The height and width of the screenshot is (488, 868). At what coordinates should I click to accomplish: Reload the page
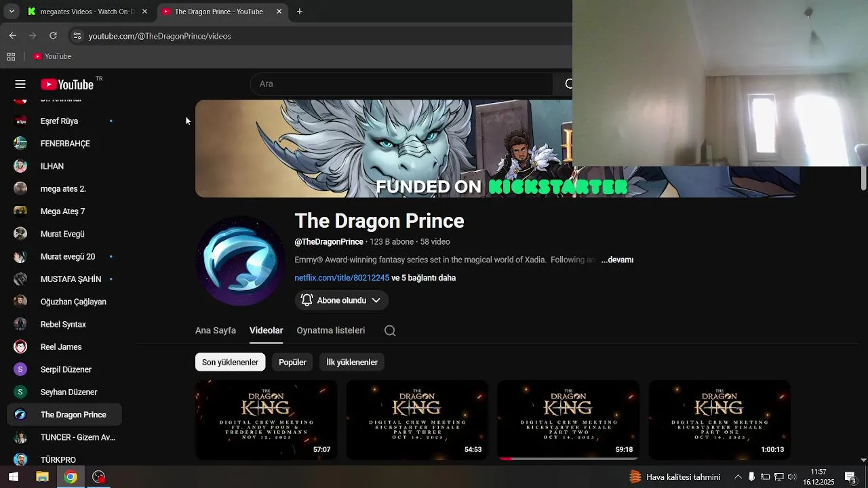[x=53, y=36]
